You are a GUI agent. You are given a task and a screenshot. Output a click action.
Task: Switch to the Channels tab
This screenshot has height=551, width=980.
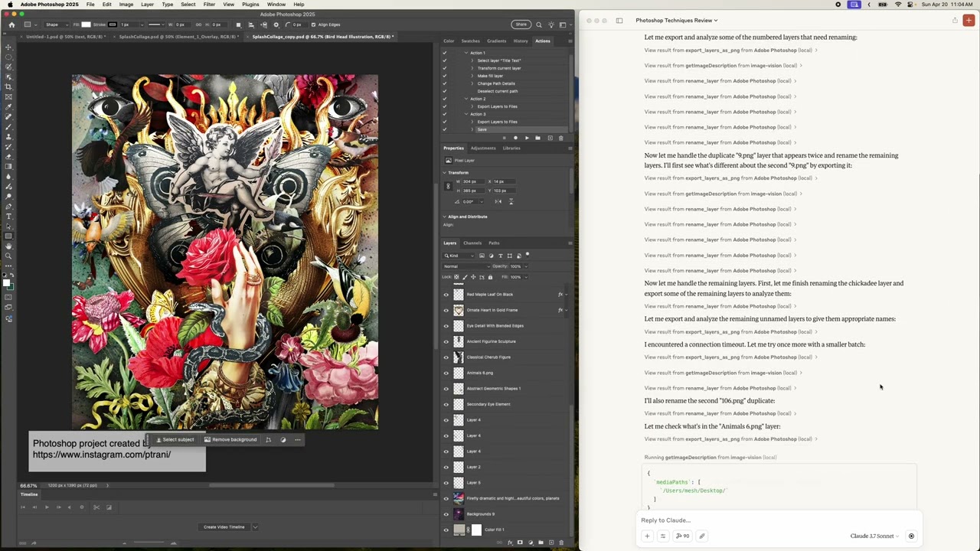(x=472, y=243)
